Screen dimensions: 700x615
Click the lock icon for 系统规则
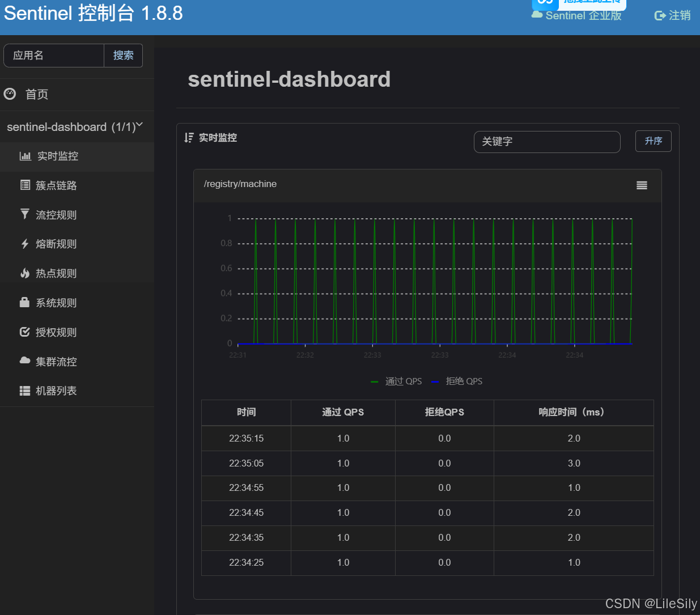(24, 302)
